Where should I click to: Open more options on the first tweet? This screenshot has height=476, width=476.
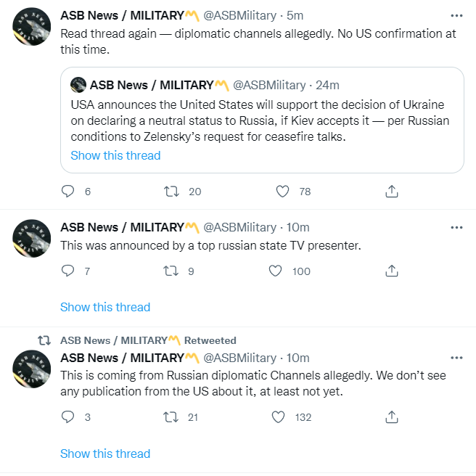pyautogui.click(x=456, y=15)
